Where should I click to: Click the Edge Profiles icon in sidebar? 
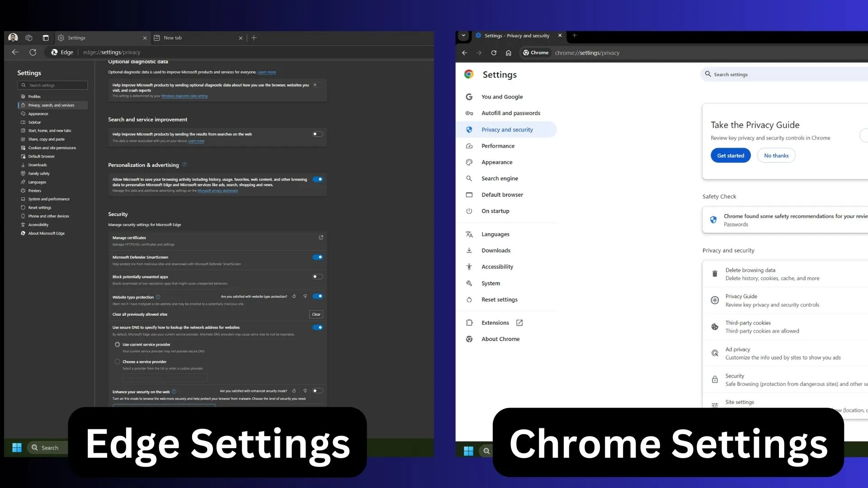coord(23,96)
